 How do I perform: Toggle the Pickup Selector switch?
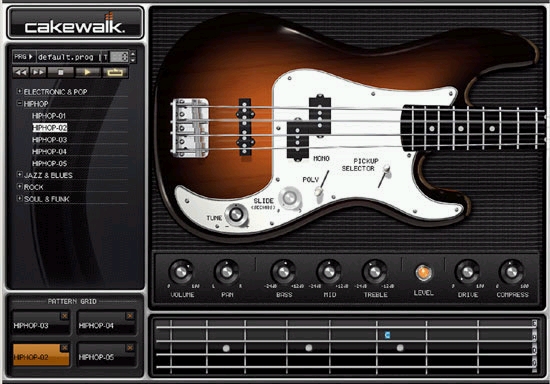(384, 176)
